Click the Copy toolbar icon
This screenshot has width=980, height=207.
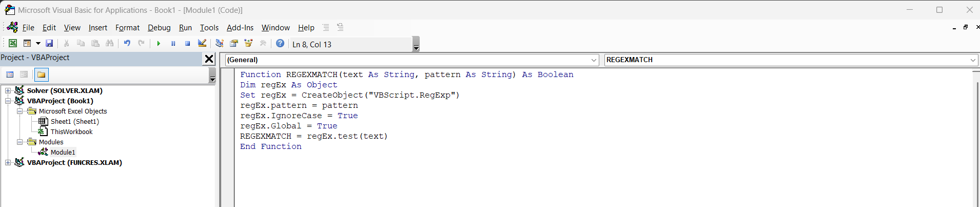[x=81, y=44]
